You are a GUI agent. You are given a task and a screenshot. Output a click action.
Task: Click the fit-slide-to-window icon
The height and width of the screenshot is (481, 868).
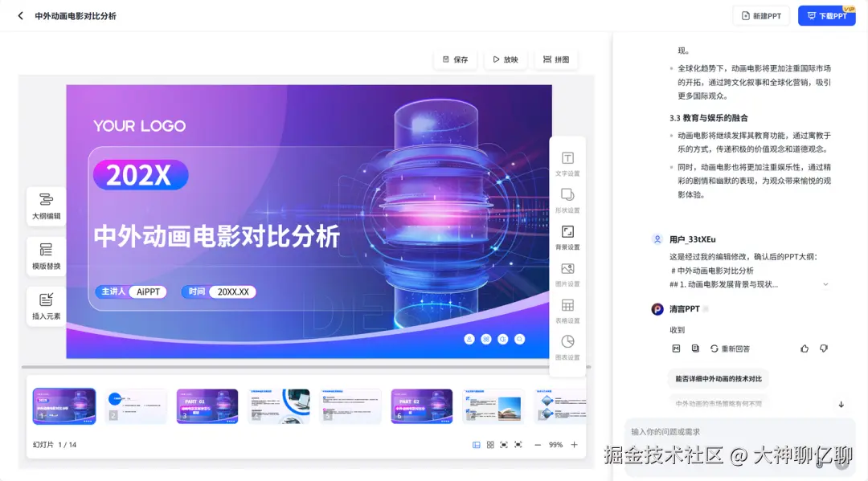point(505,444)
